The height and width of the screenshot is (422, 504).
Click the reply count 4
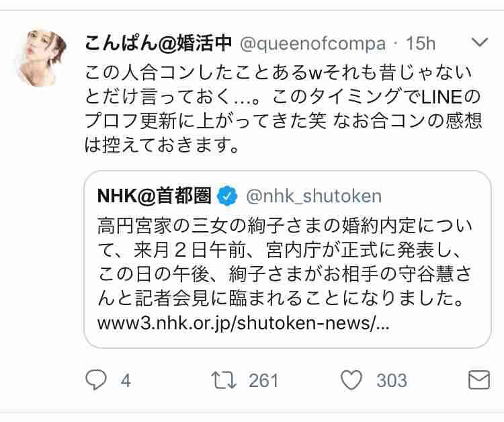coord(126,381)
